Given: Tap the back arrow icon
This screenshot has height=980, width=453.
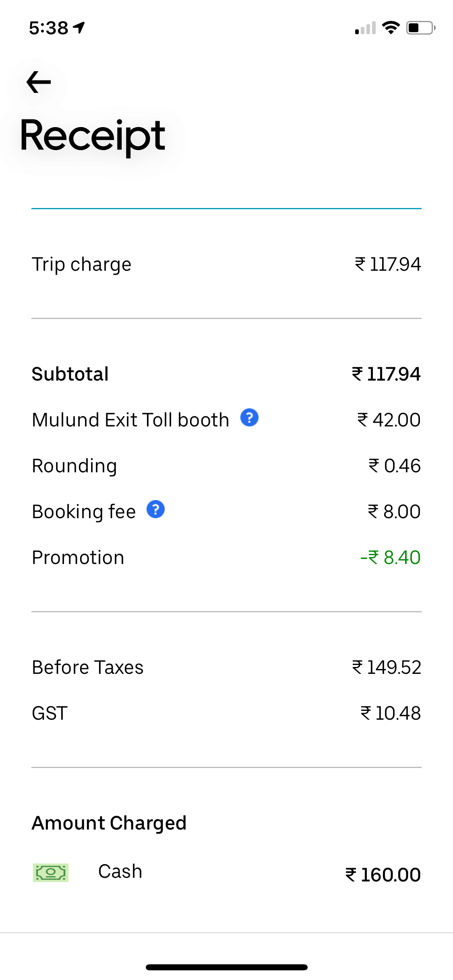Looking at the screenshot, I should point(39,82).
